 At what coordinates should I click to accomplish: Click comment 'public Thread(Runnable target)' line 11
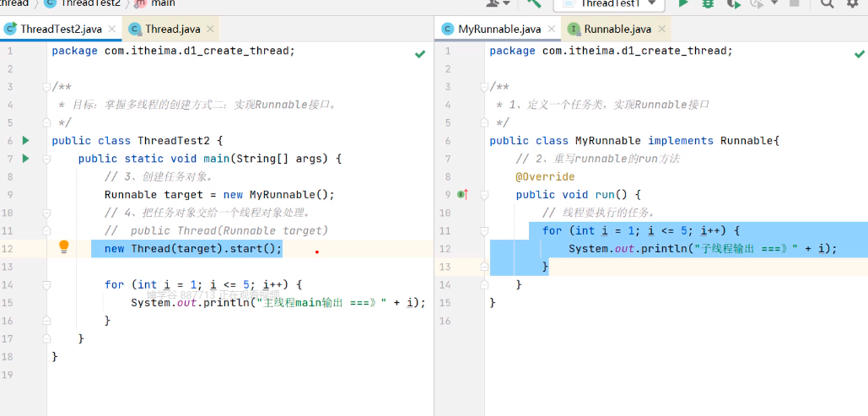(x=217, y=230)
